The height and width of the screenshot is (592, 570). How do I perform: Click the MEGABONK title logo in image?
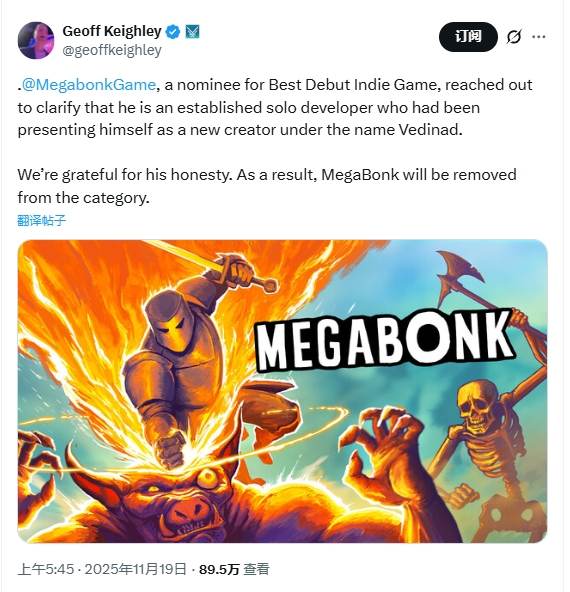click(384, 339)
